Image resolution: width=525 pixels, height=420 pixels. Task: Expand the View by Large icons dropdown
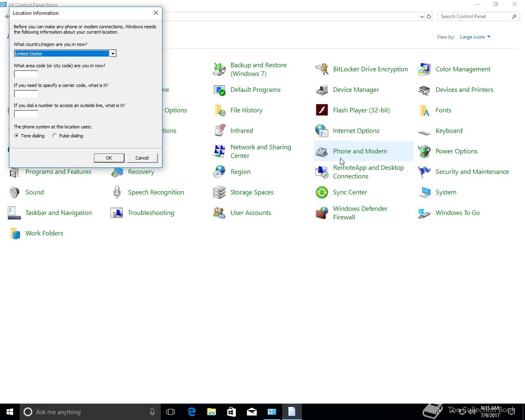[x=475, y=37]
